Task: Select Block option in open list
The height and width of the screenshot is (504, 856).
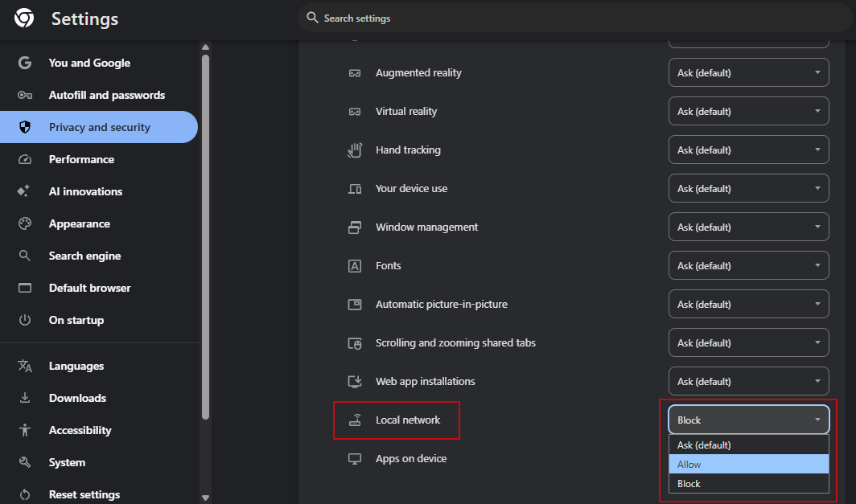Action: (x=748, y=483)
